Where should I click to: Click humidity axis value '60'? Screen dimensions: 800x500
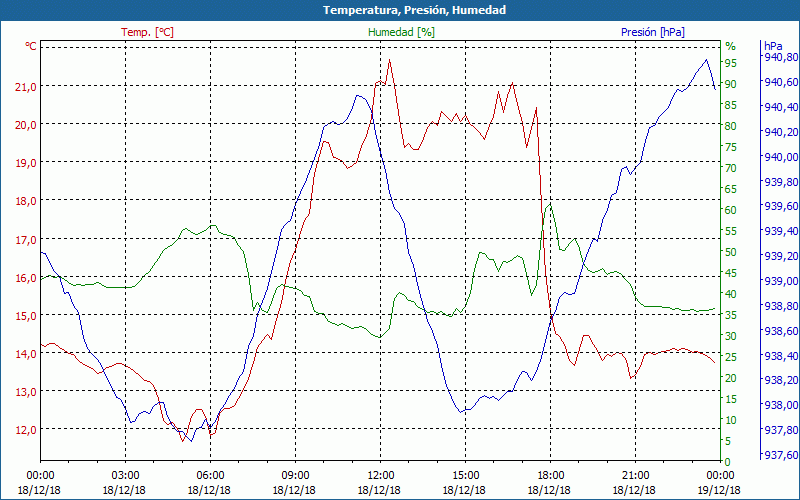pos(731,210)
